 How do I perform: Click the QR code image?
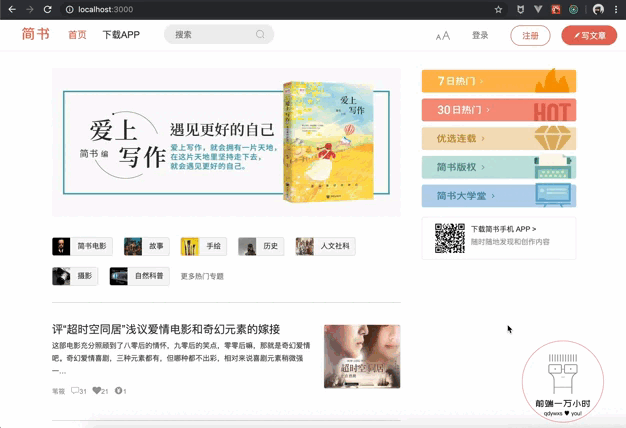450,238
